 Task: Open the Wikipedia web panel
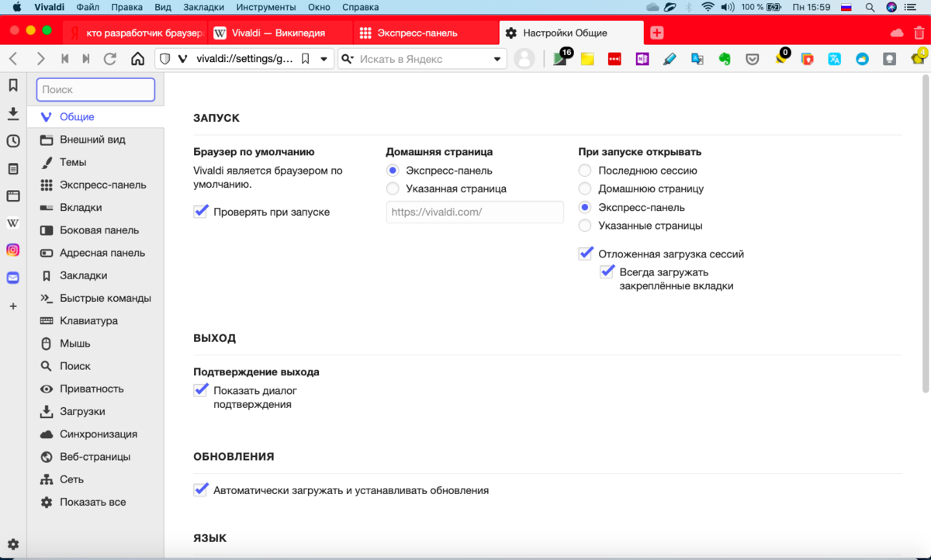tap(13, 223)
